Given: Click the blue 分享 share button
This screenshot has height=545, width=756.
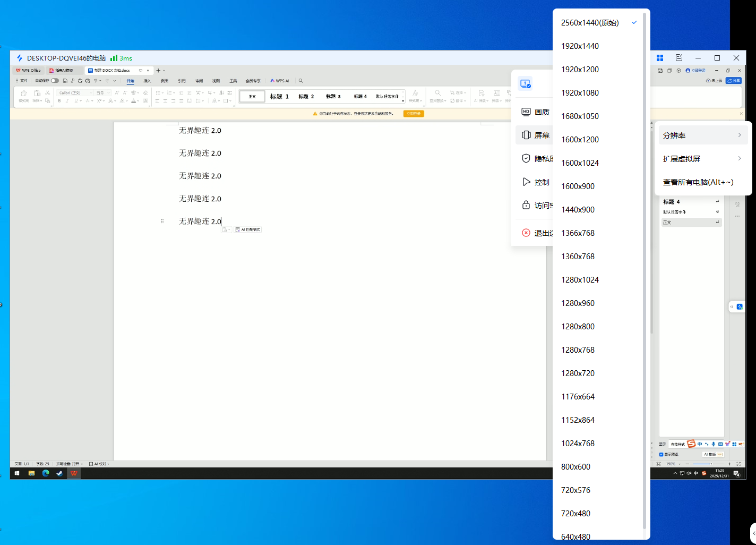Looking at the screenshot, I should [734, 81].
